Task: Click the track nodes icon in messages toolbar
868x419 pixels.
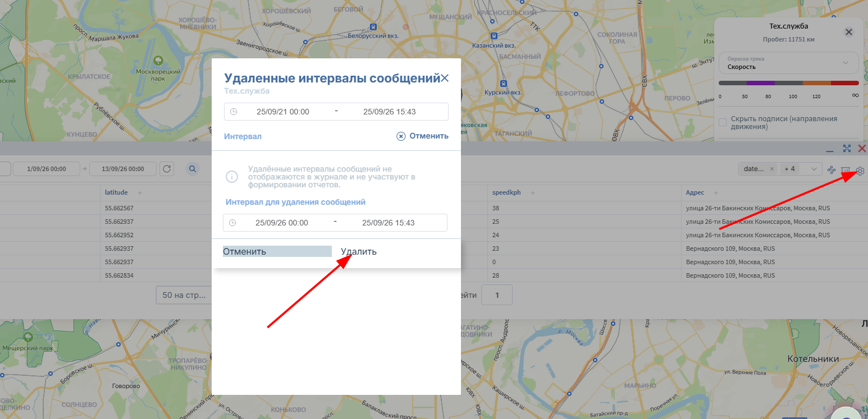Action: [x=832, y=170]
